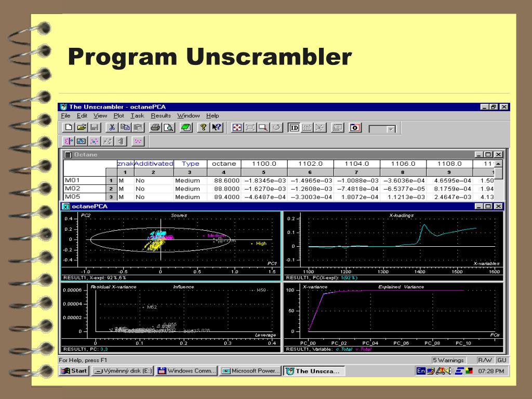
Task: Open the File menu
Action: pyautogui.click(x=65, y=116)
